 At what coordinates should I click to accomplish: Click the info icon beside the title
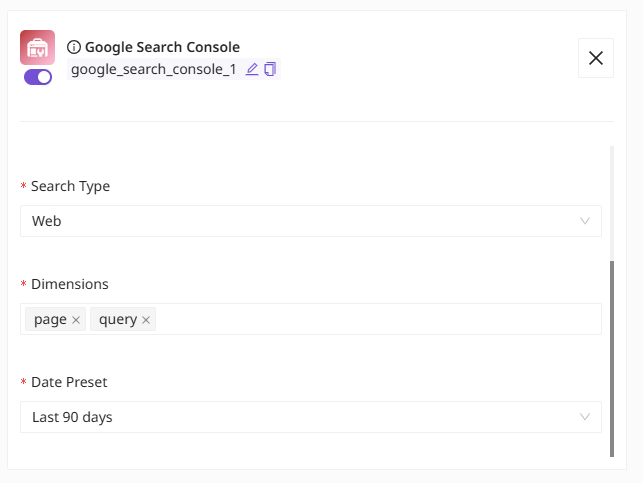[x=74, y=47]
